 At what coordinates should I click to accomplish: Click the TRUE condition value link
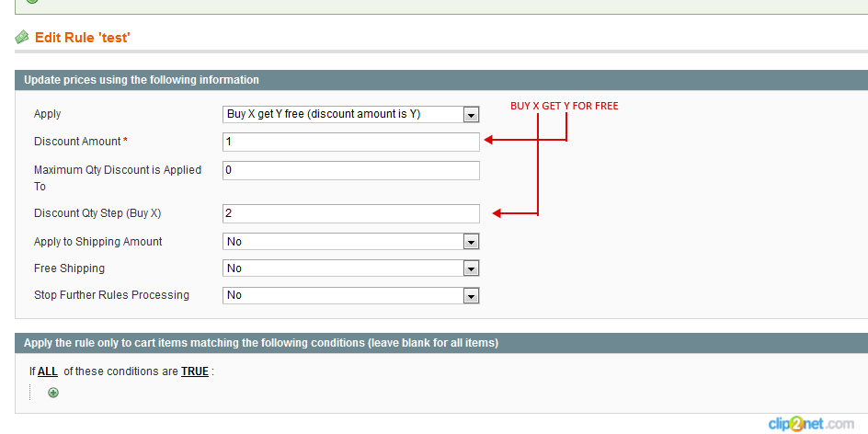pos(195,371)
